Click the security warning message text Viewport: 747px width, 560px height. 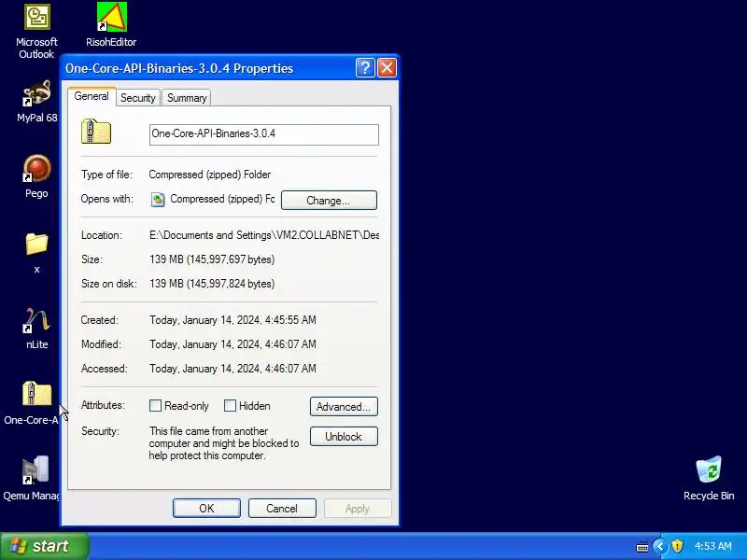pyautogui.click(x=224, y=443)
